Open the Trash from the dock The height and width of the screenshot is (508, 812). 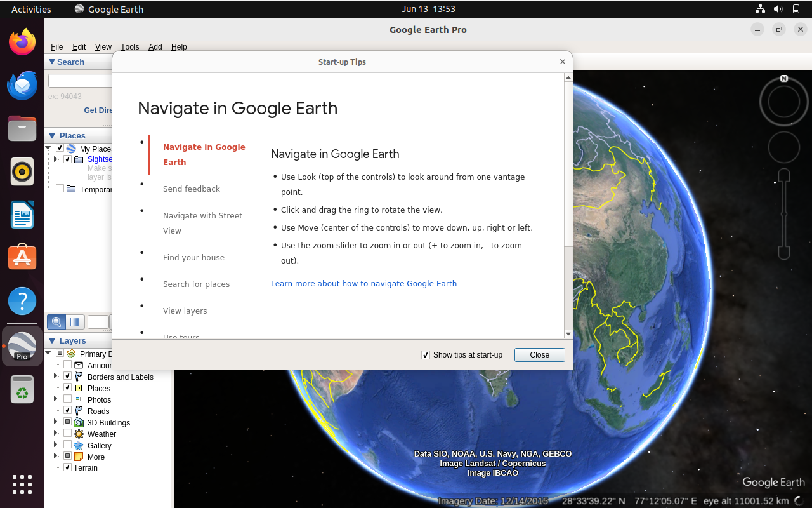click(22, 389)
